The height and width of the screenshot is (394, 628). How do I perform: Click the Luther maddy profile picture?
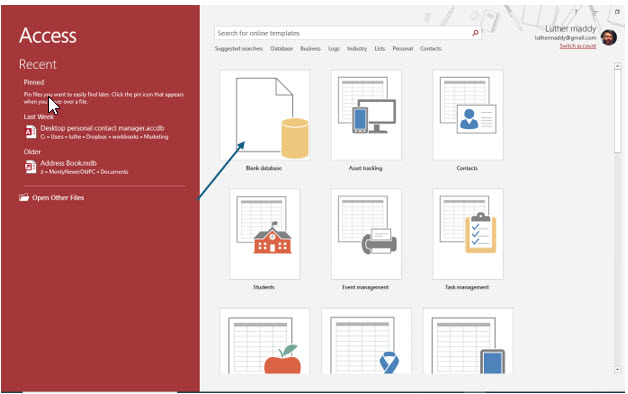tap(609, 38)
